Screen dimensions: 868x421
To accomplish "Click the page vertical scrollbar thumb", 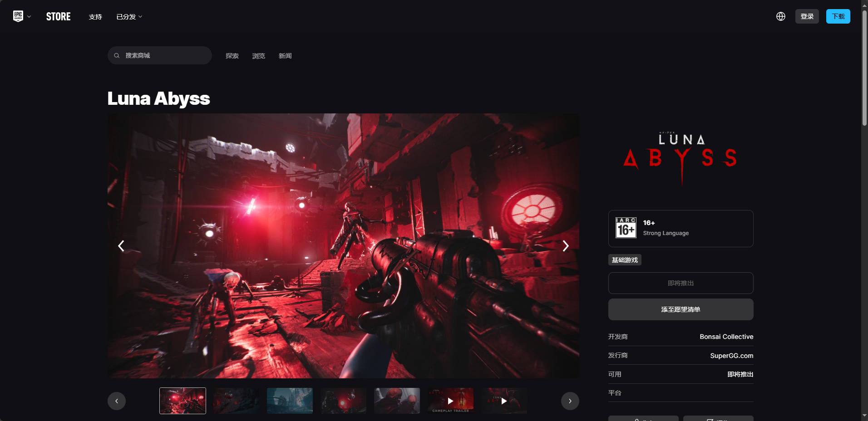I will pos(864,68).
